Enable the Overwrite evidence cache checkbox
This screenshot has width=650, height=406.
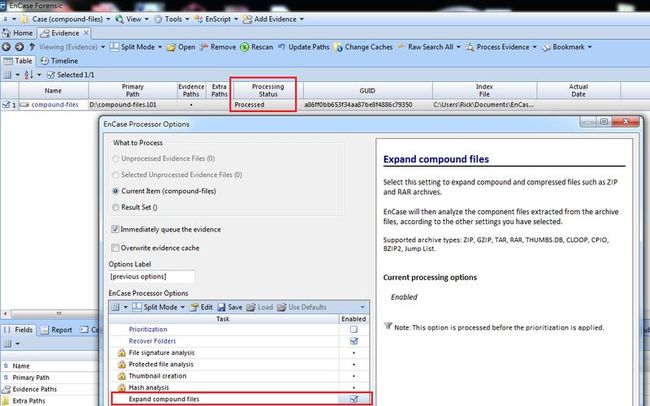(115, 248)
